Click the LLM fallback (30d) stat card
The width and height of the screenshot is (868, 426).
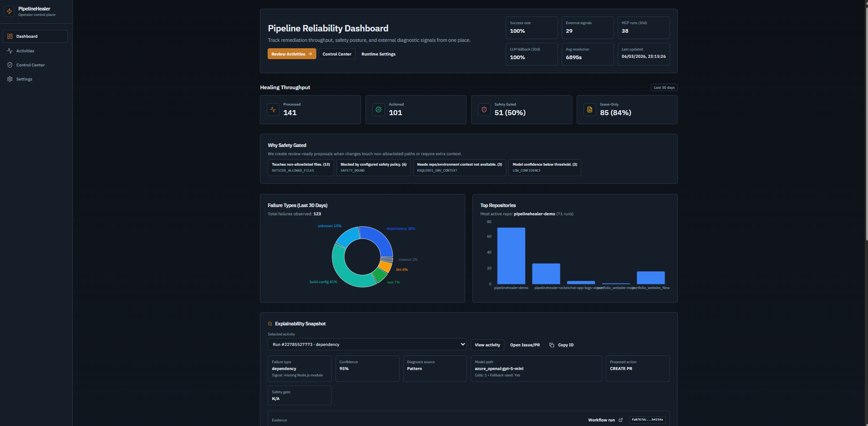532,54
